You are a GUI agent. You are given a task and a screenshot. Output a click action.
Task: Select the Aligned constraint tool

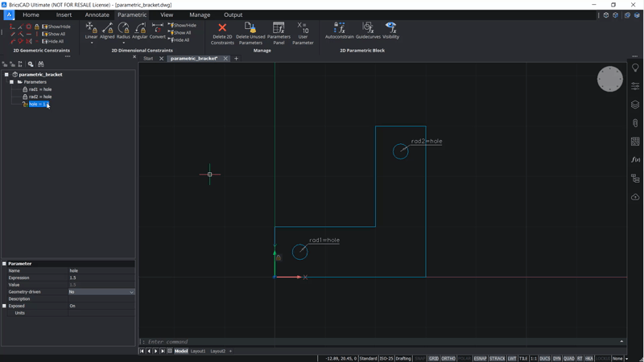point(107,31)
